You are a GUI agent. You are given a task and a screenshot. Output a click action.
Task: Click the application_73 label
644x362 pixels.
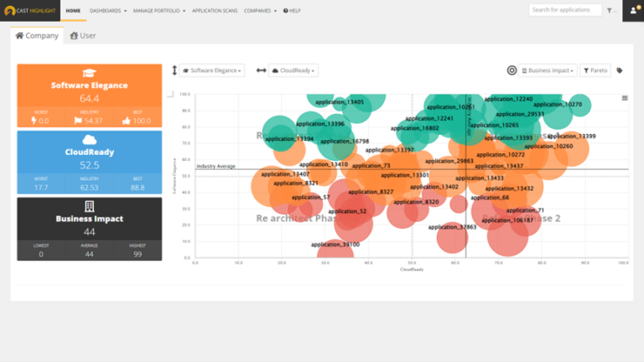pos(371,166)
